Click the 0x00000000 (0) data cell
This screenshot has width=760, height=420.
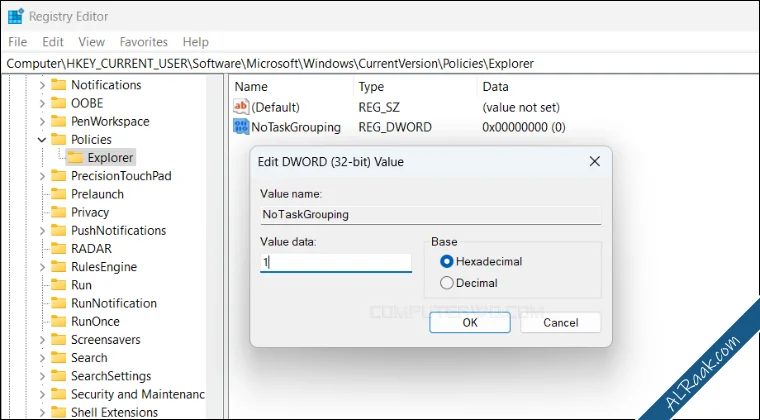pos(524,127)
